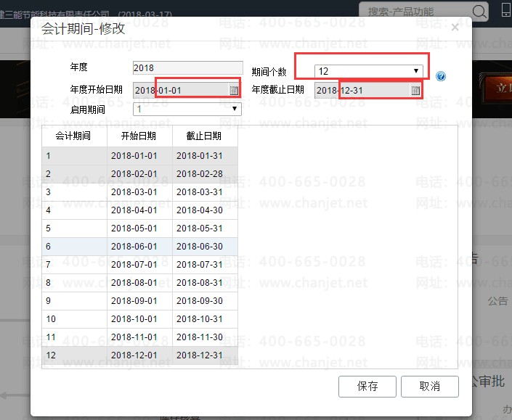Click start date 2018-11-01
Image resolution: width=512 pixels, height=420 pixels.
point(139,337)
